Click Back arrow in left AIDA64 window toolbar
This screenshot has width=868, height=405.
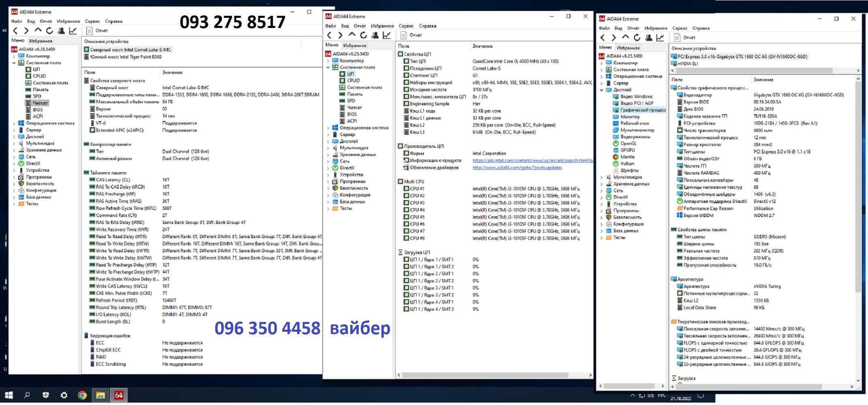15,31
